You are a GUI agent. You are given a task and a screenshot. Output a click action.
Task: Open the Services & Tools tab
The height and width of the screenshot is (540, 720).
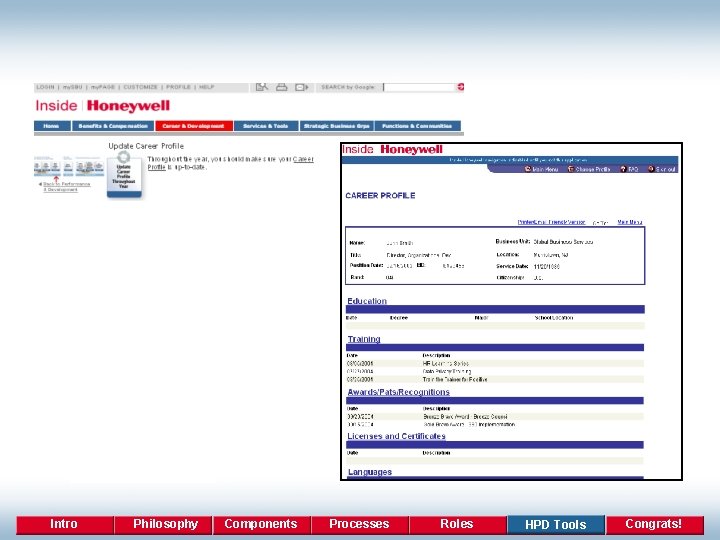pos(266,126)
